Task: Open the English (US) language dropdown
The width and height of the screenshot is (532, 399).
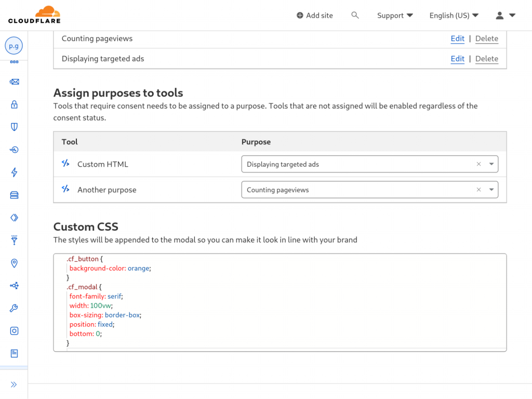Action: (454, 16)
